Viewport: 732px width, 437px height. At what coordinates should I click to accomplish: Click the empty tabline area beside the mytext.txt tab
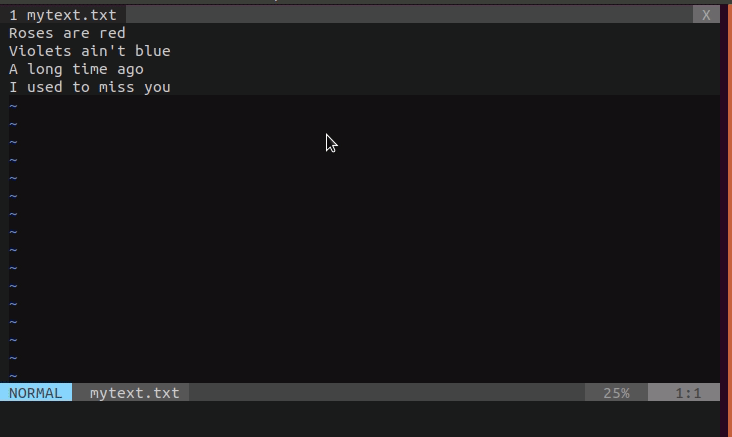400,15
